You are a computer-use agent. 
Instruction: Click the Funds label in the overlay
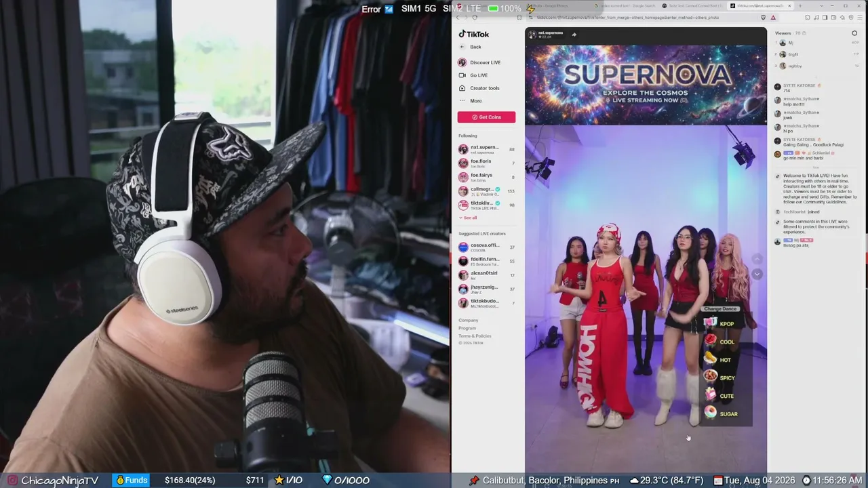coord(131,481)
